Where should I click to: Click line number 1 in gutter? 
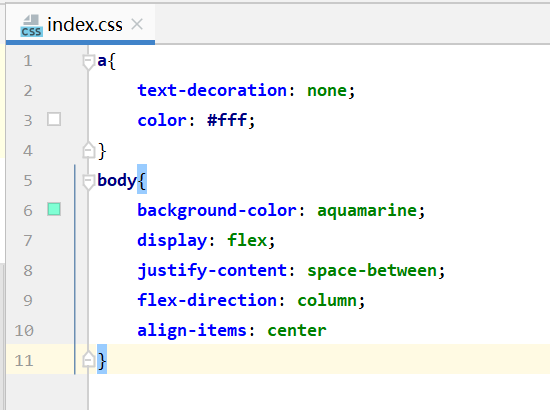click(x=28, y=61)
